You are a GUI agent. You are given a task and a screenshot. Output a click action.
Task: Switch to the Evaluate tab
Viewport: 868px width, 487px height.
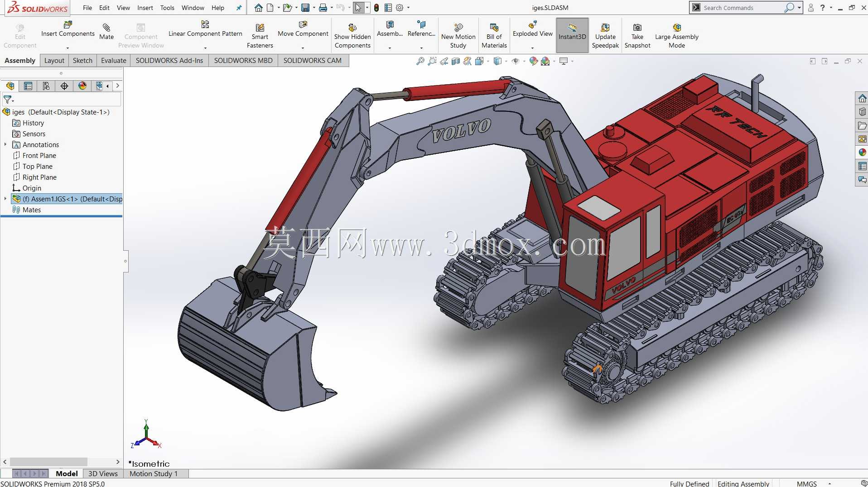tap(114, 61)
